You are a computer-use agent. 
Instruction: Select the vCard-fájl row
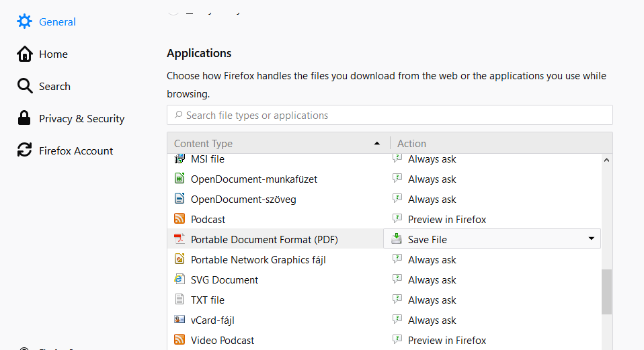384,320
